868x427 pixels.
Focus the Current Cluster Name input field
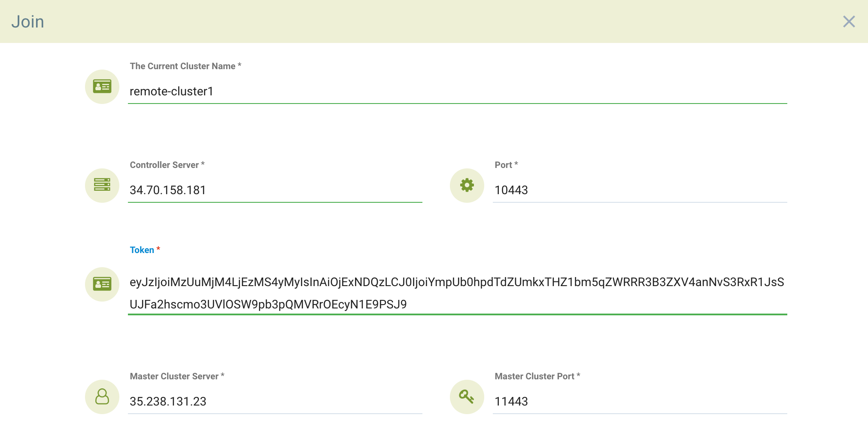click(x=457, y=91)
